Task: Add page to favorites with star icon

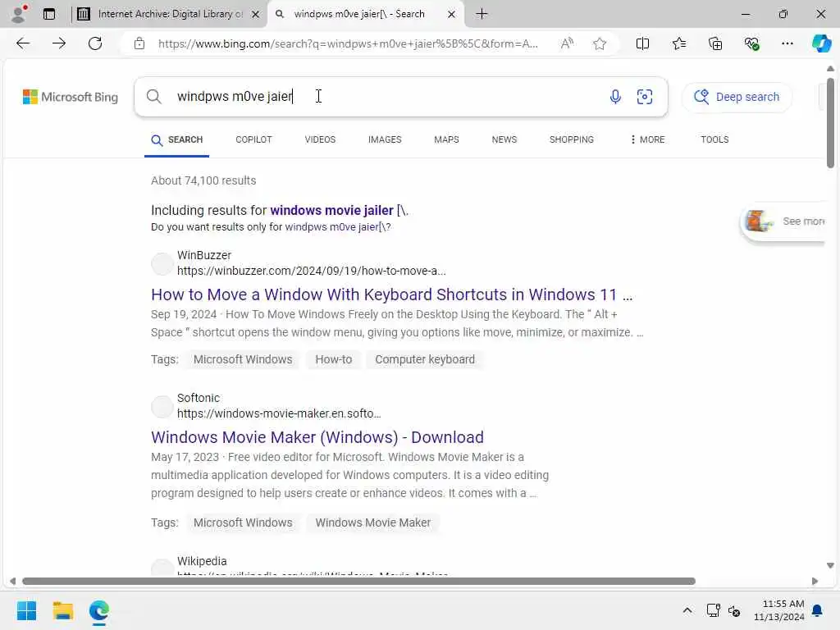Action: (x=600, y=43)
